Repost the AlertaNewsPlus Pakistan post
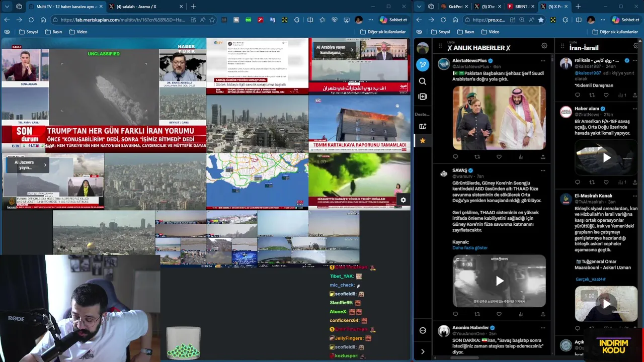The width and height of the screenshot is (644, 362). [x=477, y=157]
